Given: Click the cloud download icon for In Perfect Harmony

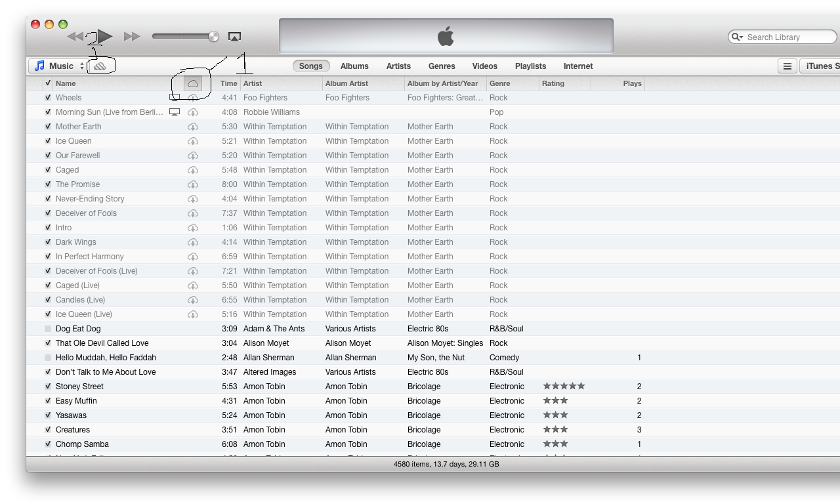Looking at the screenshot, I should pyautogui.click(x=193, y=257).
